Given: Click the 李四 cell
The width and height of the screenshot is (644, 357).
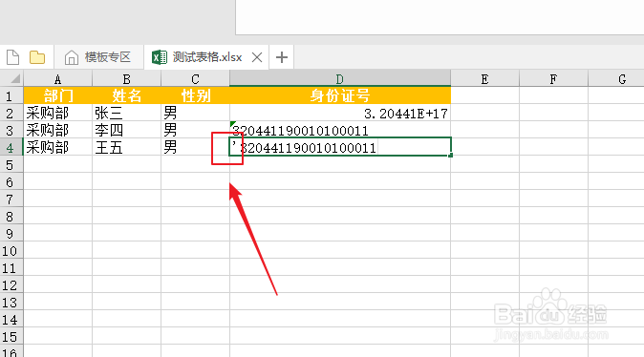Looking at the screenshot, I should [126, 130].
